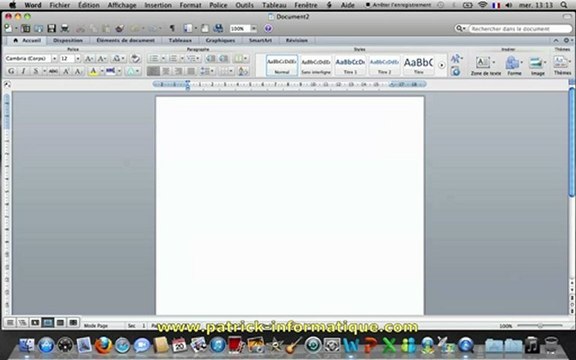Screen dimensions: 576x360
Task: Click the Save floppy disk icon
Action: [51, 28]
